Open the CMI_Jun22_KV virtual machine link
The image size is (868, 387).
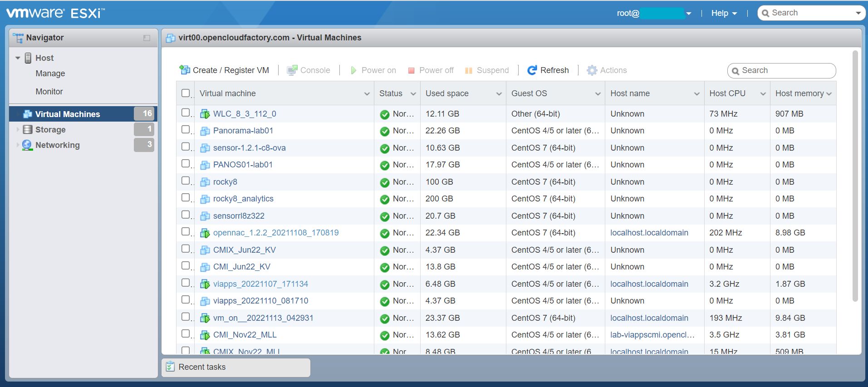241,267
